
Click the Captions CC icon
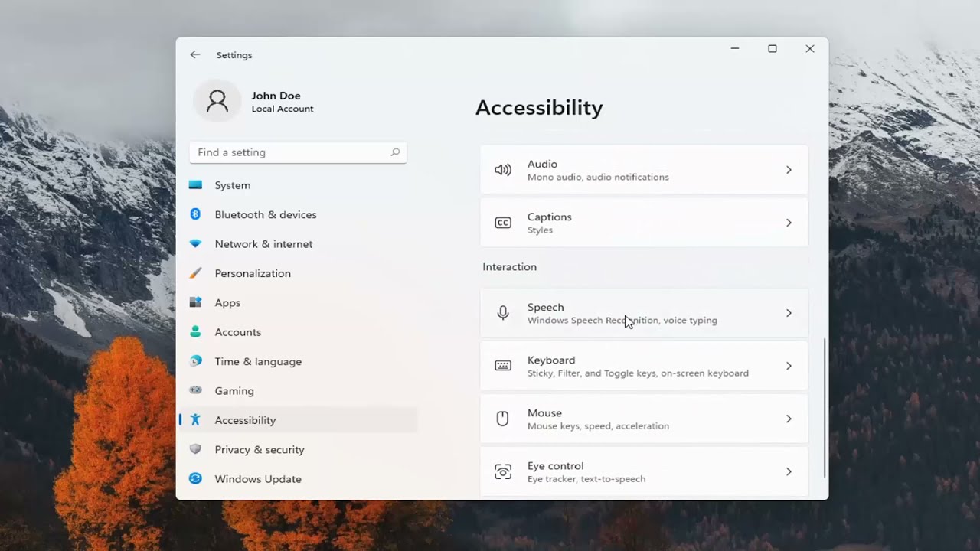503,223
